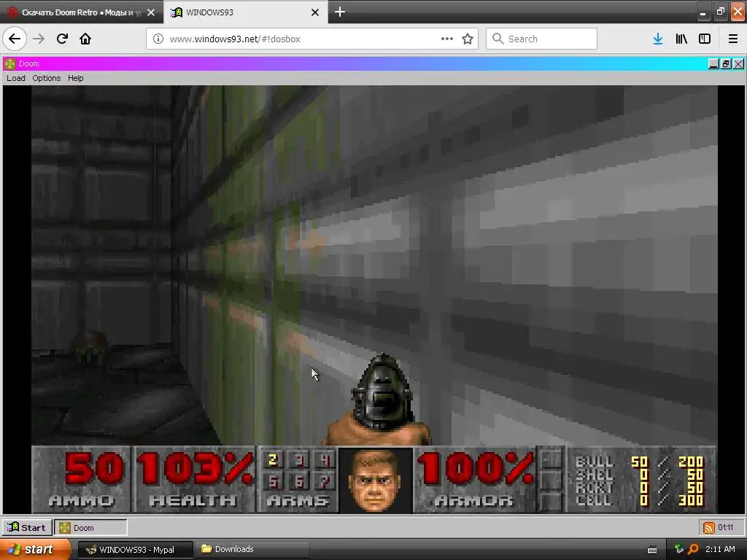747x560 pixels.
Task: Click the browser forward arrow
Action: (39, 39)
